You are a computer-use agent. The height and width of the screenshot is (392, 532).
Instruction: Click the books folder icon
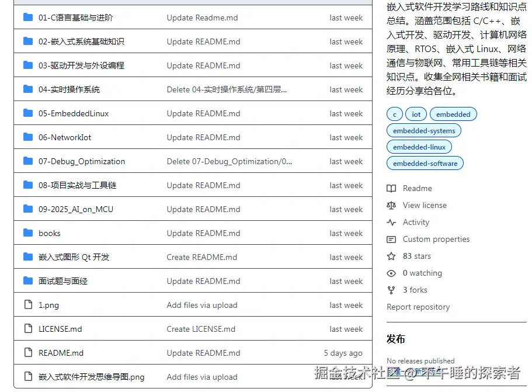coord(27,233)
